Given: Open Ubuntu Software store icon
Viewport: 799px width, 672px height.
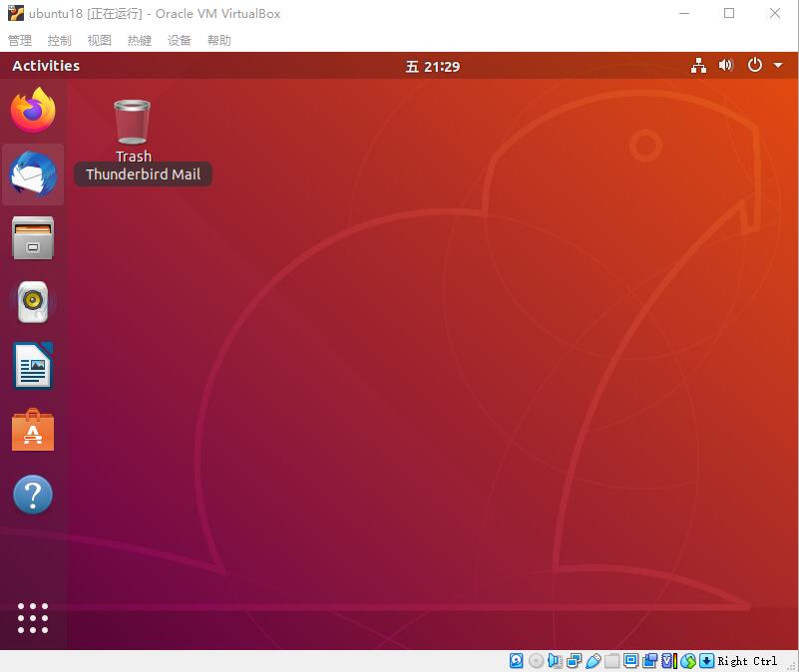Looking at the screenshot, I should click(x=33, y=430).
